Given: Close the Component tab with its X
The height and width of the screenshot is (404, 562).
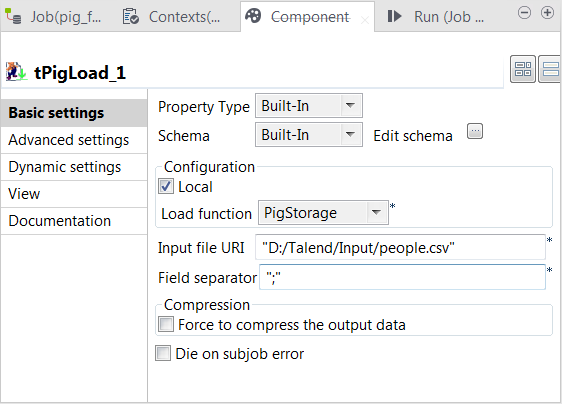Looking at the screenshot, I should [x=365, y=20].
